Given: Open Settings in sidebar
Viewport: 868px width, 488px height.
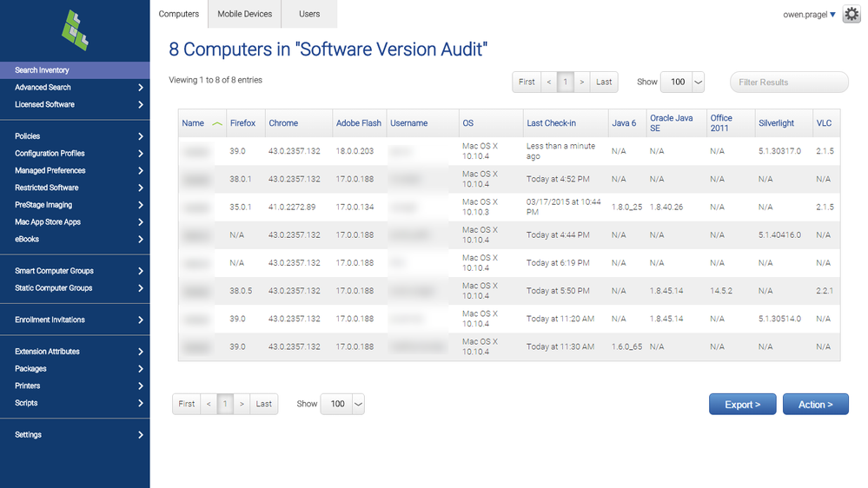Looking at the screenshot, I should [x=75, y=435].
